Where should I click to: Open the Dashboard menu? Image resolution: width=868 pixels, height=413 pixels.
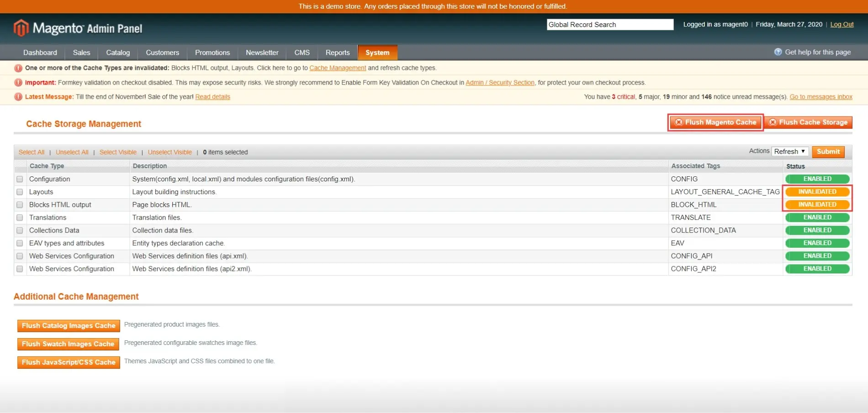[40, 53]
